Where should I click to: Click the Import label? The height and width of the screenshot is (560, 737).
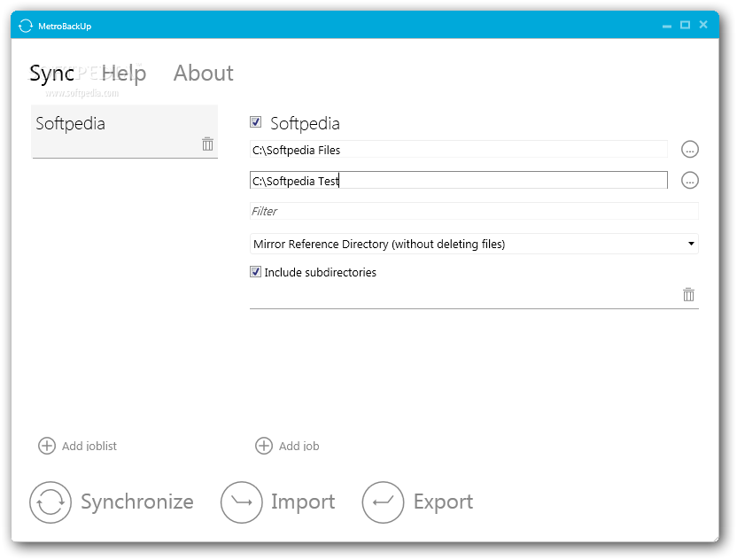tap(303, 502)
